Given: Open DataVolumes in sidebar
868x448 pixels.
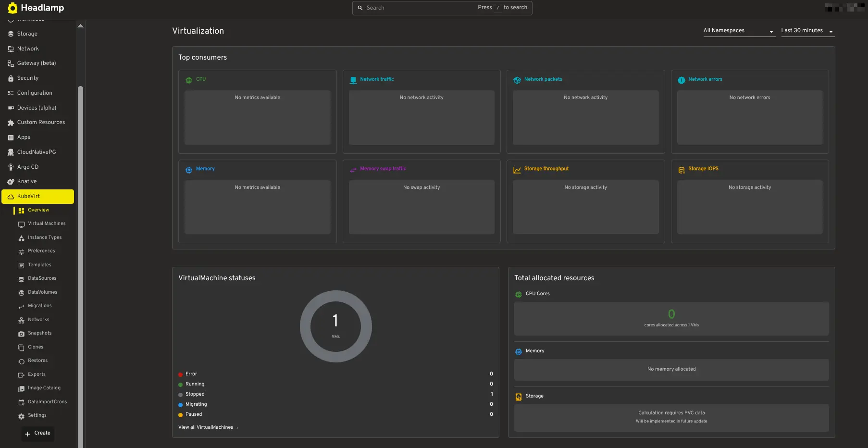Looking at the screenshot, I should 42,292.
